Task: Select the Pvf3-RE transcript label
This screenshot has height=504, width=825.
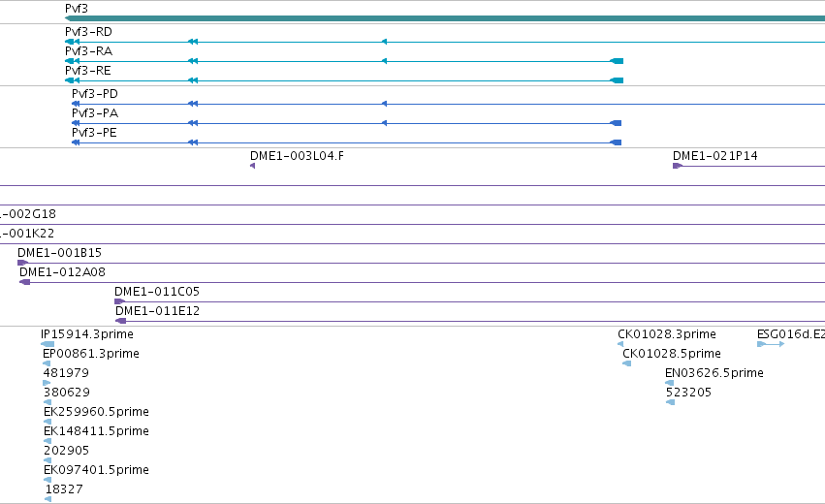Action: point(88,71)
